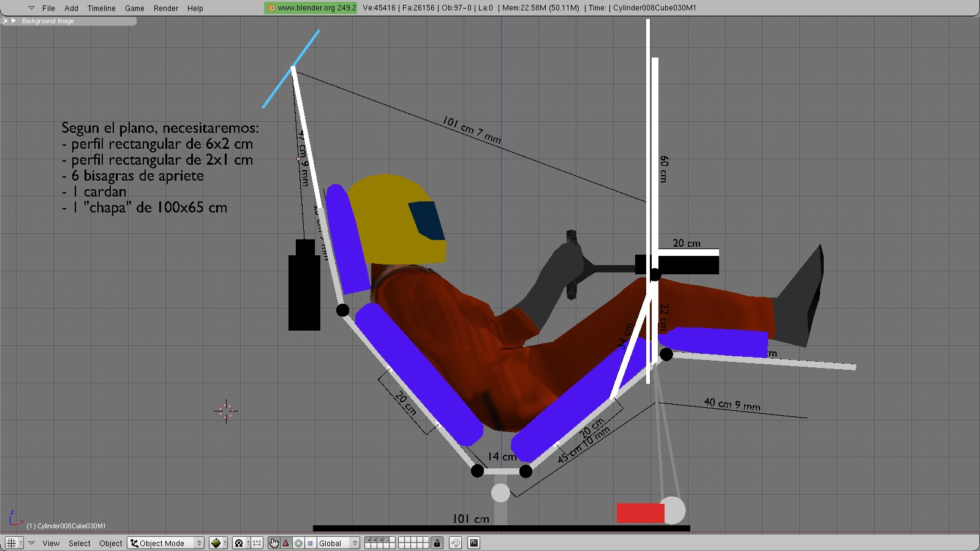Click the snap magnet icon in header
Screen dimensions: 980x551
[x=455, y=543]
